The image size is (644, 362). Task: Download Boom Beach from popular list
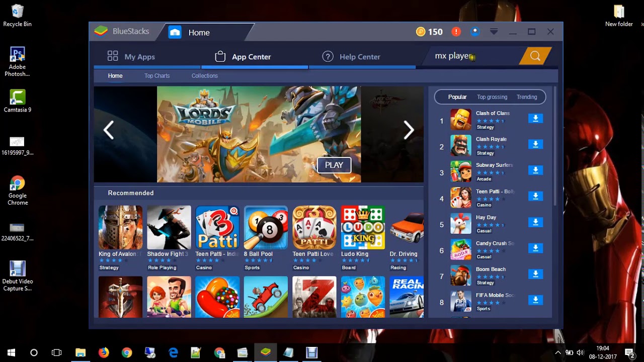click(x=535, y=274)
